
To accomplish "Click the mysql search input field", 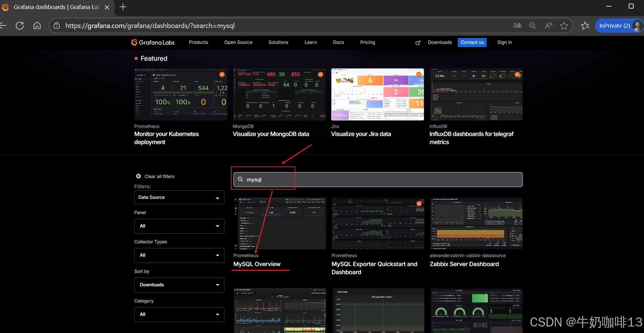I will click(378, 180).
